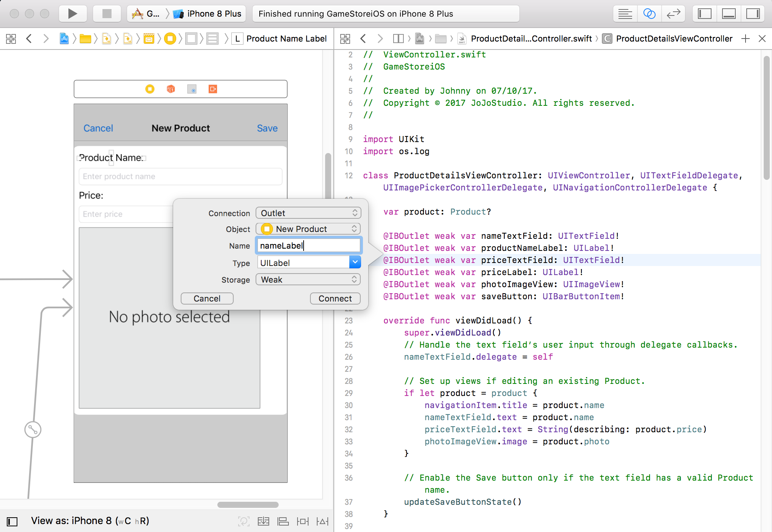
Task: Click view controller circle in jump bar
Action: tap(170, 39)
